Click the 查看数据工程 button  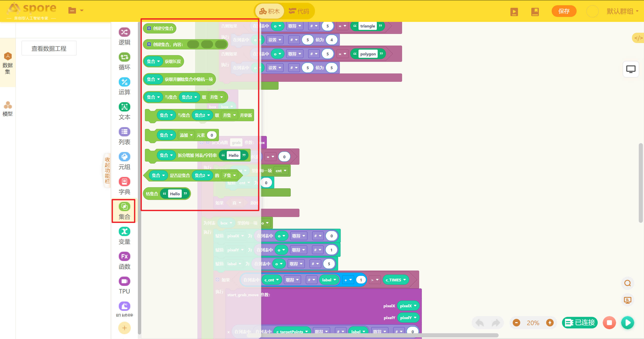[x=49, y=48]
